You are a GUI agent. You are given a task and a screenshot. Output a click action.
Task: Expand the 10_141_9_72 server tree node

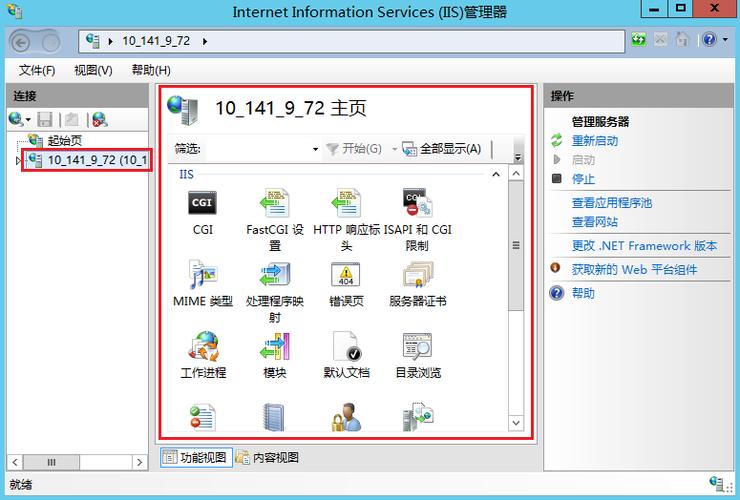(x=18, y=161)
